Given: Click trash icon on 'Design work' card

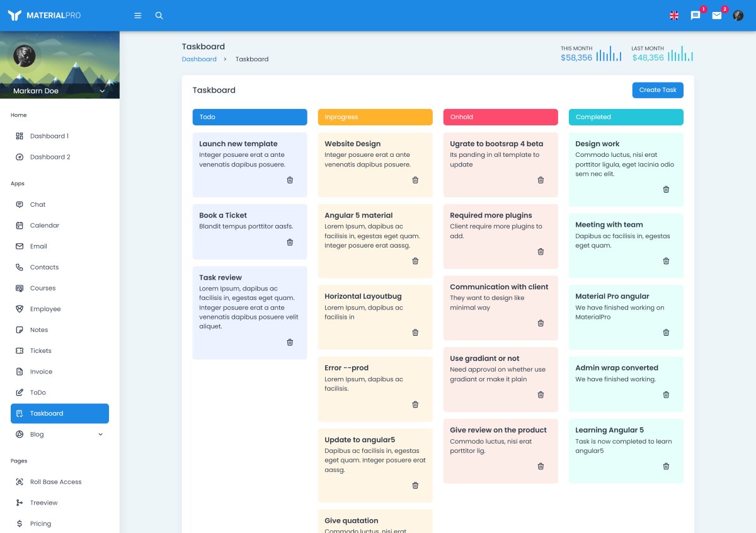Looking at the screenshot, I should click(x=666, y=190).
